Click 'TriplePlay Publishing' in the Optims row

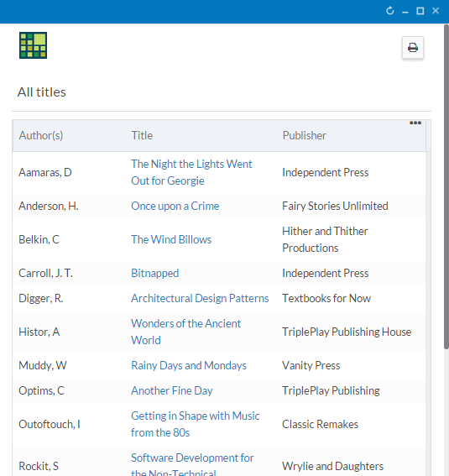pyautogui.click(x=331, y=390)
